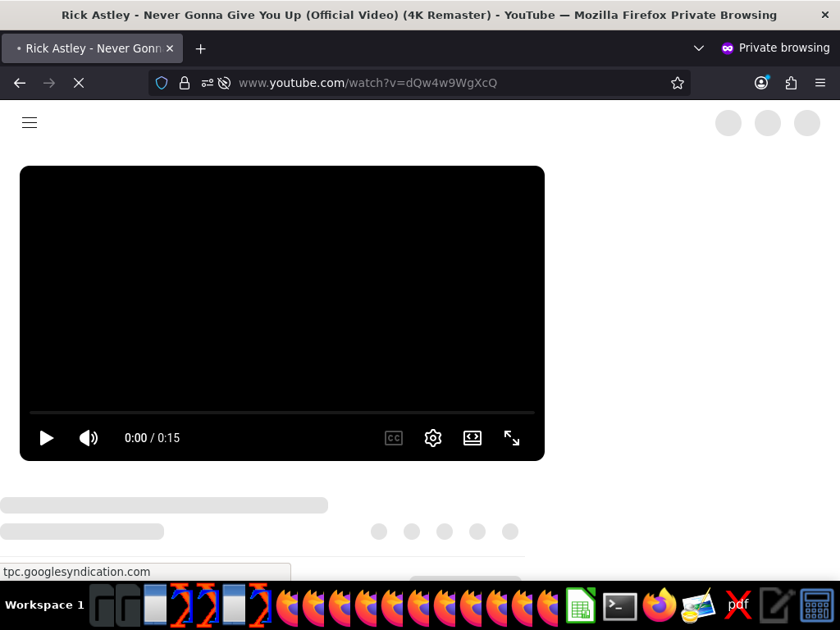The width and height of the screenshot is (840, 630).
Task: Open the YouTube guide hamburger menu
Action: pos(30,123)
